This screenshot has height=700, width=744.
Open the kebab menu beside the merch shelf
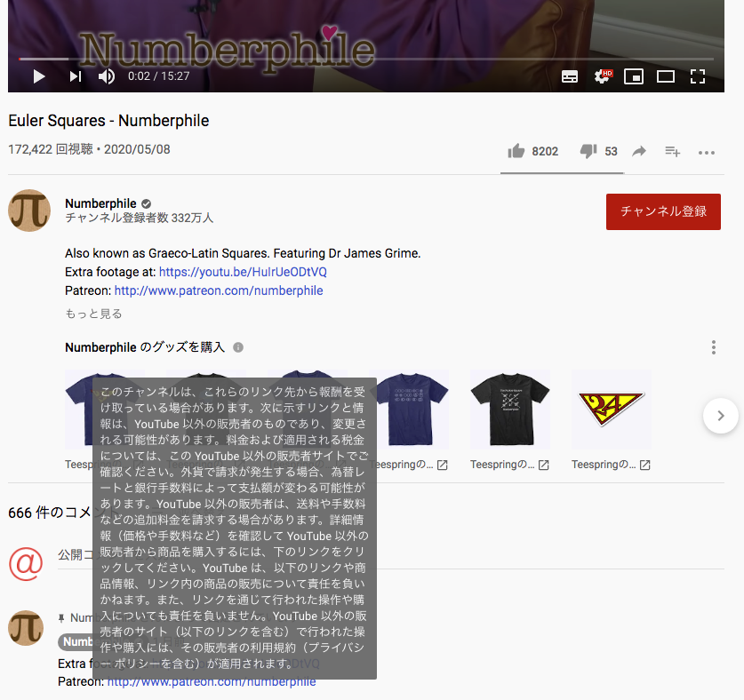pyautogui.click(x=713, y=347)
